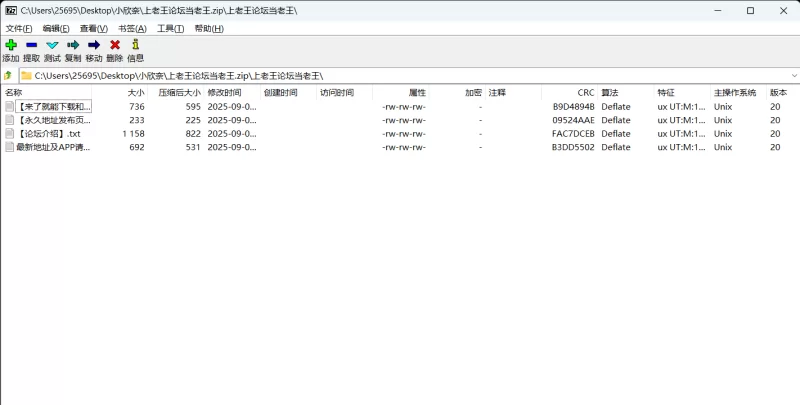Select the file starting 【永久地址发布页
Image resolution: width=800 pixels, height=405 pixels.
(54, 120)
